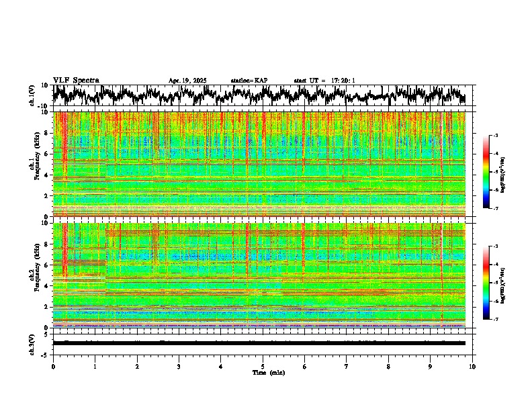Click time axis tick label "3"
This screenshot has width=532, height=411.
point(179,367)
